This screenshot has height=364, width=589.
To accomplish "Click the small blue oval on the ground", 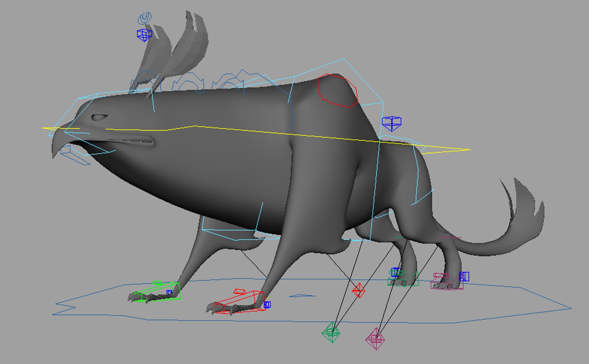I will pos(302,296).
